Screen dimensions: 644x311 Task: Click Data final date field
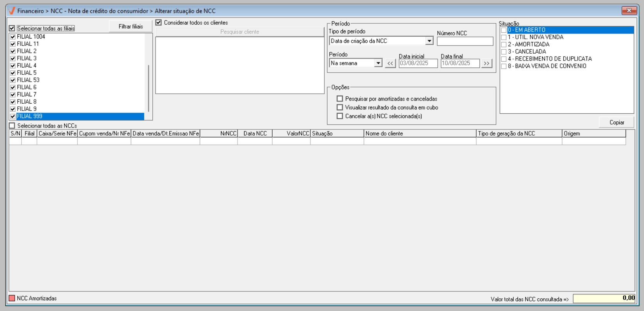(460, 63)
